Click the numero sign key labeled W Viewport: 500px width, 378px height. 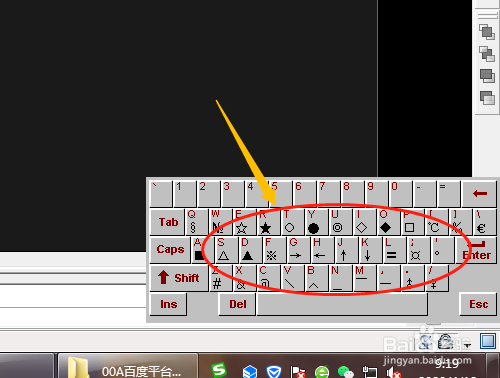(x=220, y=222)
